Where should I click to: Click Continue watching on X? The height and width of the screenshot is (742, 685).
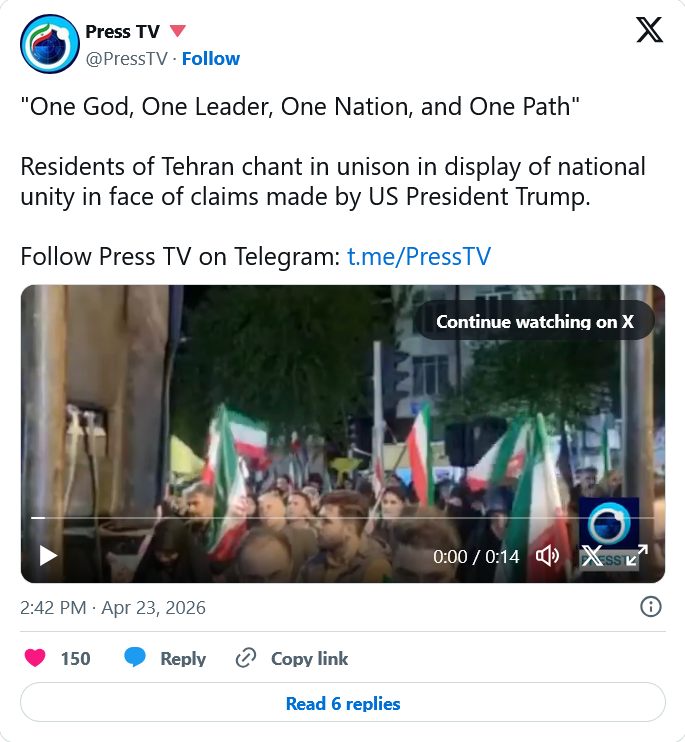pos(535,322)
